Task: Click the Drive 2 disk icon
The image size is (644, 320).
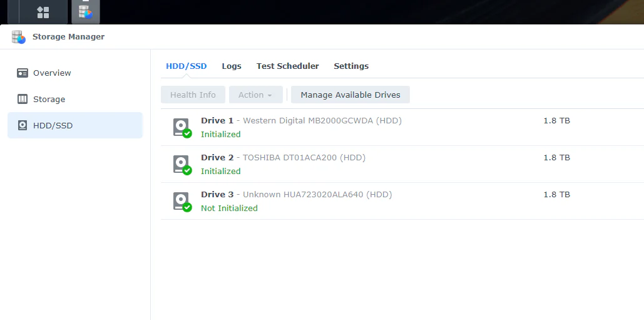Action: click(x=181, y=164)
